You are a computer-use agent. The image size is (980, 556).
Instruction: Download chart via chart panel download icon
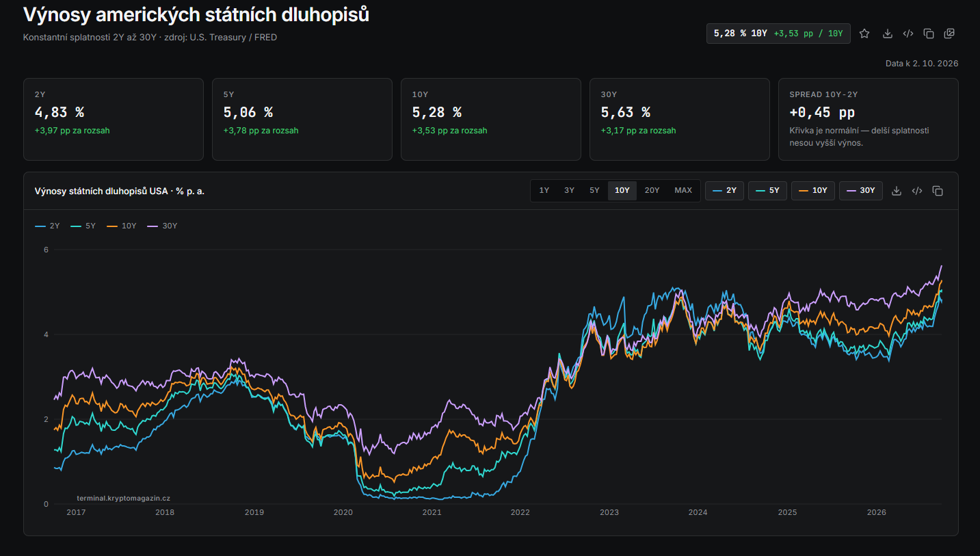pos(897,191)
